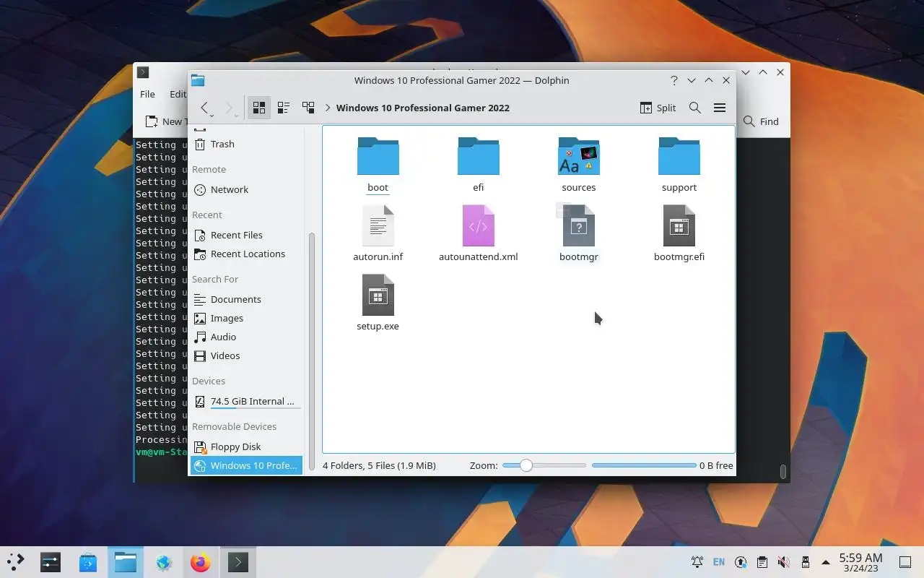924x578 pixels.
Task: Search for Documents in the sidebar
Action: tap(245, 299)
